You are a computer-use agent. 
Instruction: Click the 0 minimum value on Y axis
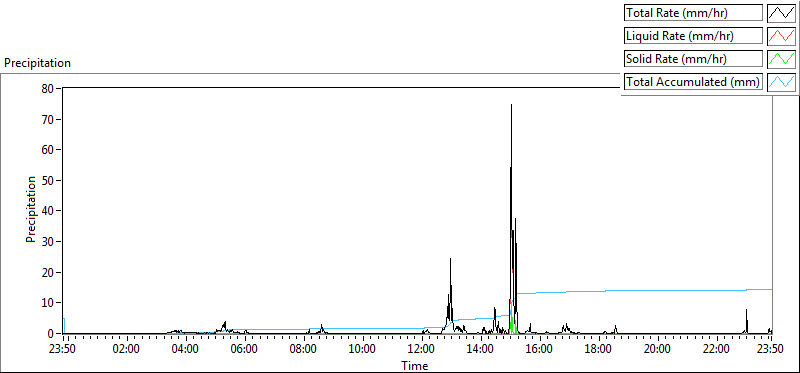click(x=51, y=334)
